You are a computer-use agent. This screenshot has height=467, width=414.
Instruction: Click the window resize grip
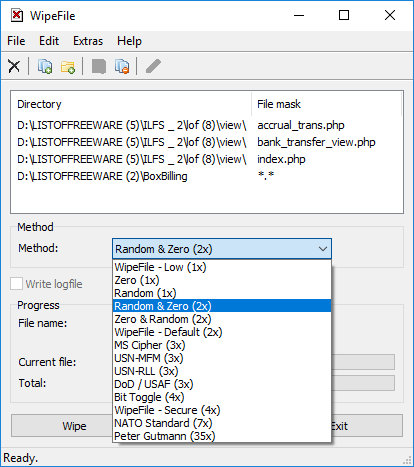coord(407,460)
